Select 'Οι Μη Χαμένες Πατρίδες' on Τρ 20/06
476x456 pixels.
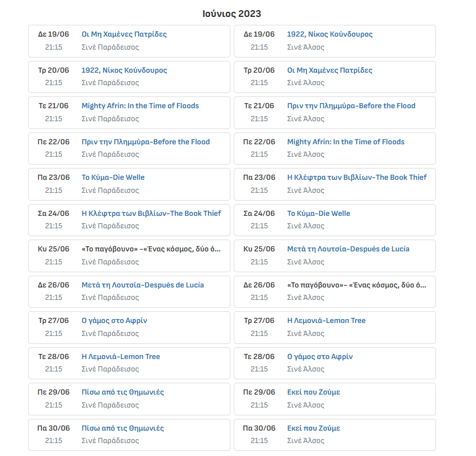point(330,70)
